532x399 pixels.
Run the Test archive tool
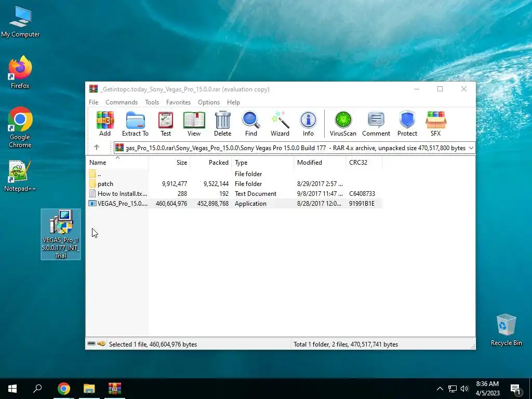166,124
